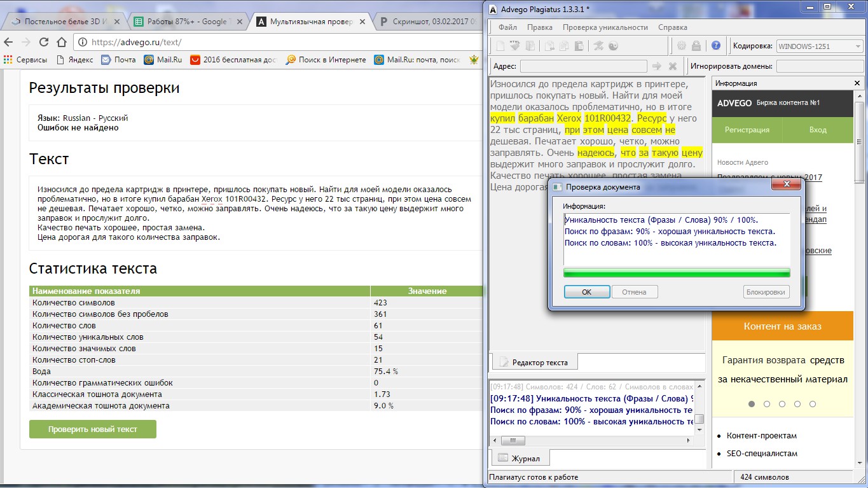Close the Проверка документа dialog via X

point(787,185)
